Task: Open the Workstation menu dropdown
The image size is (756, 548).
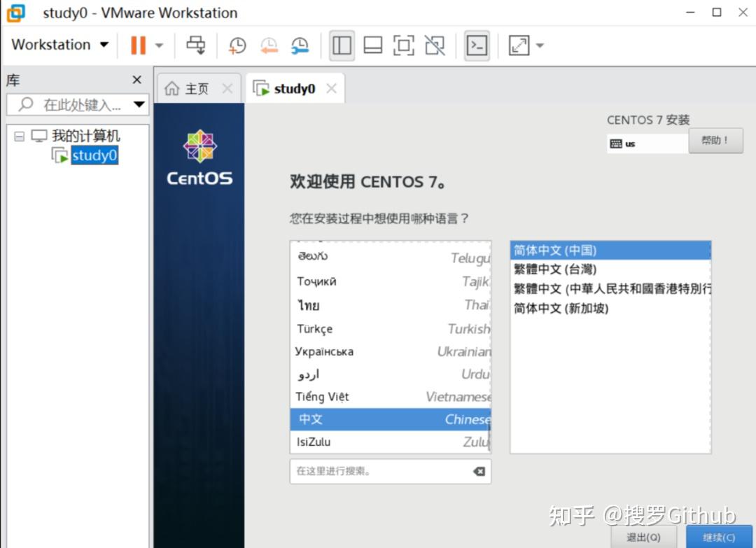Action: [59, 45]
